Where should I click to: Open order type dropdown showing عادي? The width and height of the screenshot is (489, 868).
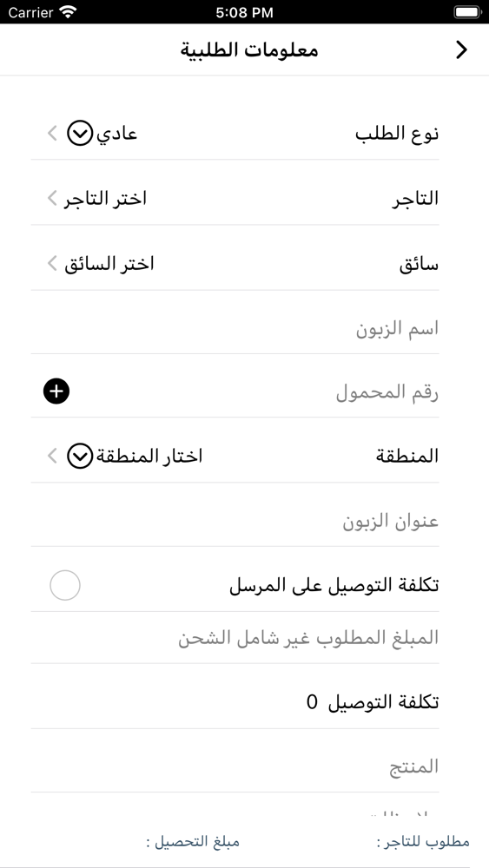[117, 134]
